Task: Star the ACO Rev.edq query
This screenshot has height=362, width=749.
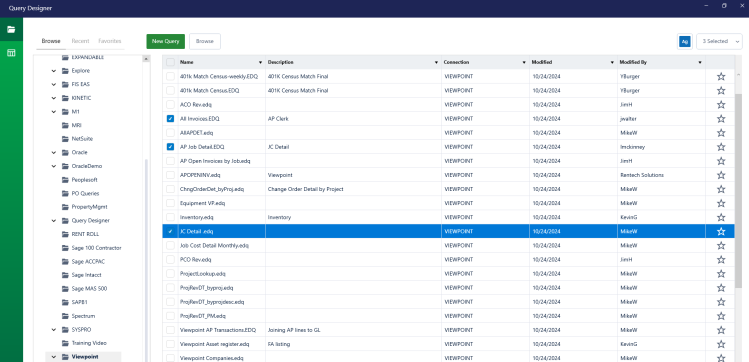Action: pos(721,105)
